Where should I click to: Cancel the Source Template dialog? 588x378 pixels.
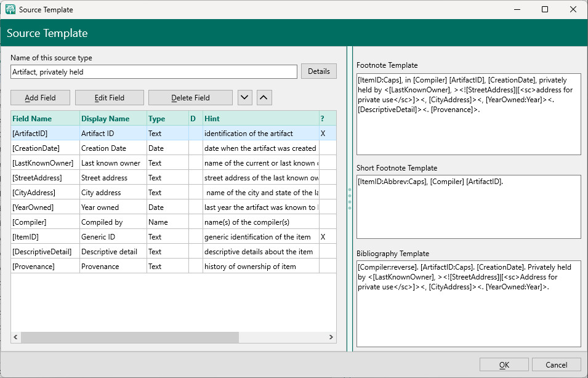tap(556, 364)
